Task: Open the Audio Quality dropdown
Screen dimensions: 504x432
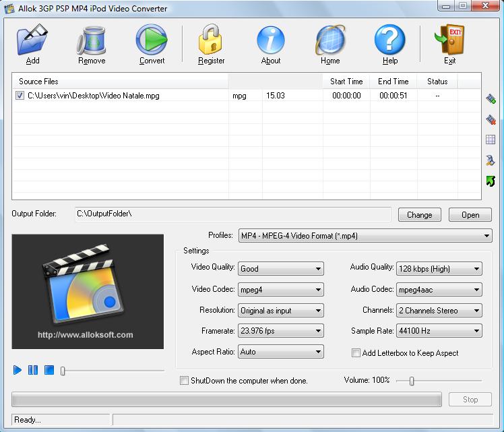Action: coord(439,269)
